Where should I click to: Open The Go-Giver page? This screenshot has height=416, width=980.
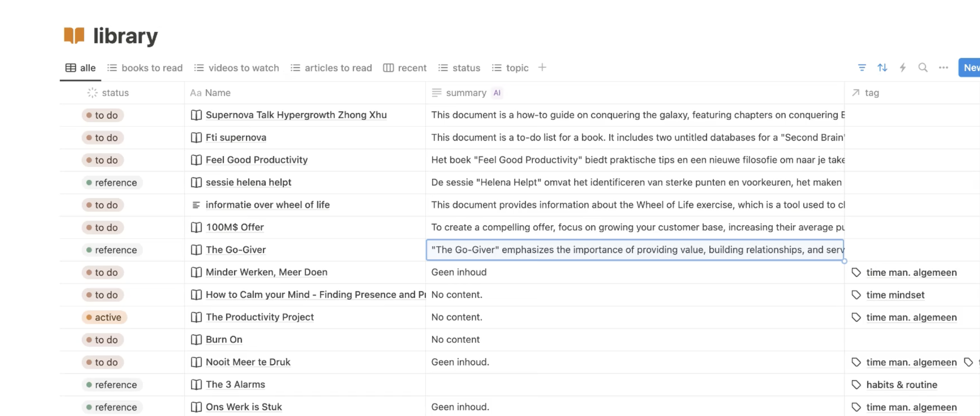coord(236,250)
